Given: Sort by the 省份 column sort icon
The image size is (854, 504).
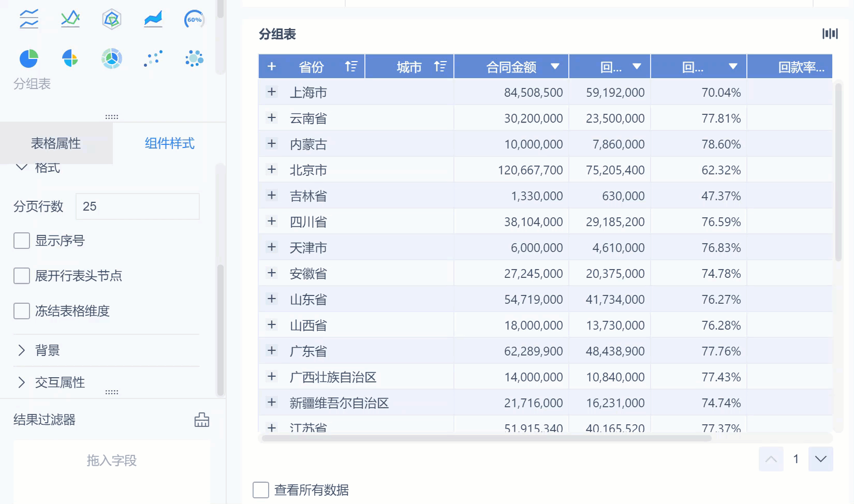Looking at the screenshot, I should tap(351, 66).
